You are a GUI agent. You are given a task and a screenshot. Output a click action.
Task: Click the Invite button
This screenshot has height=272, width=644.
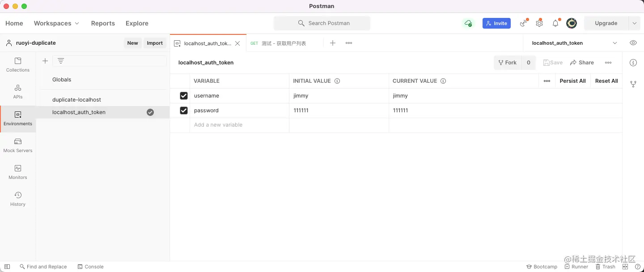click(x=496, y=23)
